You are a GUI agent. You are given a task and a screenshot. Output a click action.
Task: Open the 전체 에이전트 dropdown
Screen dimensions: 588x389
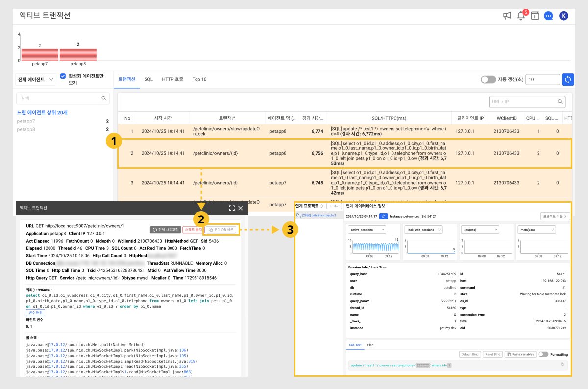pyautogui.click(x=36, y=80)
